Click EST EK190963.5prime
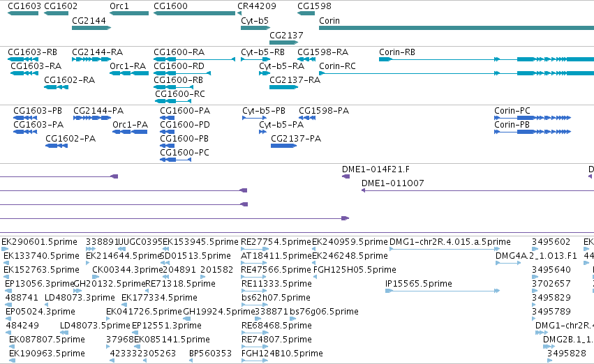 12,361
